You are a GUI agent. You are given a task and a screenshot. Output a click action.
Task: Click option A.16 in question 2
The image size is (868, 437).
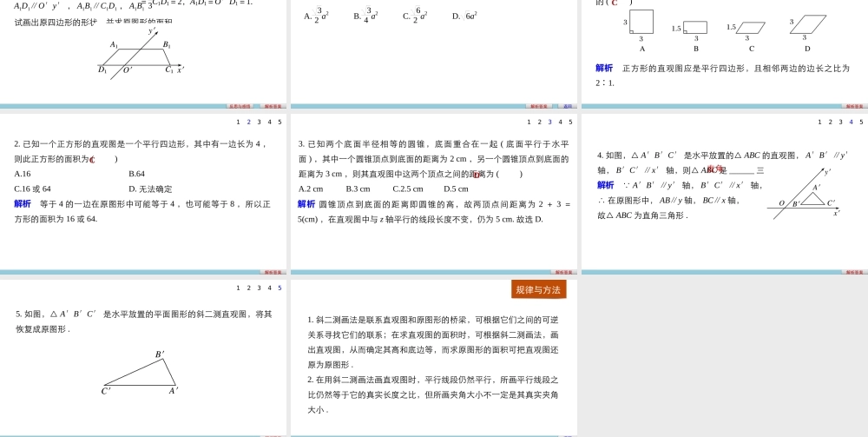23,174
